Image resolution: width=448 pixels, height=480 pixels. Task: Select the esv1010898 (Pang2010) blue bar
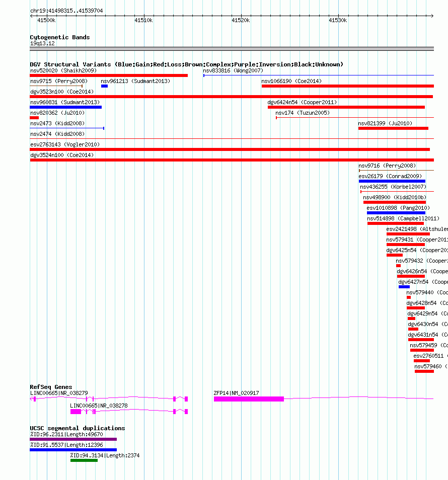(396, 213)
